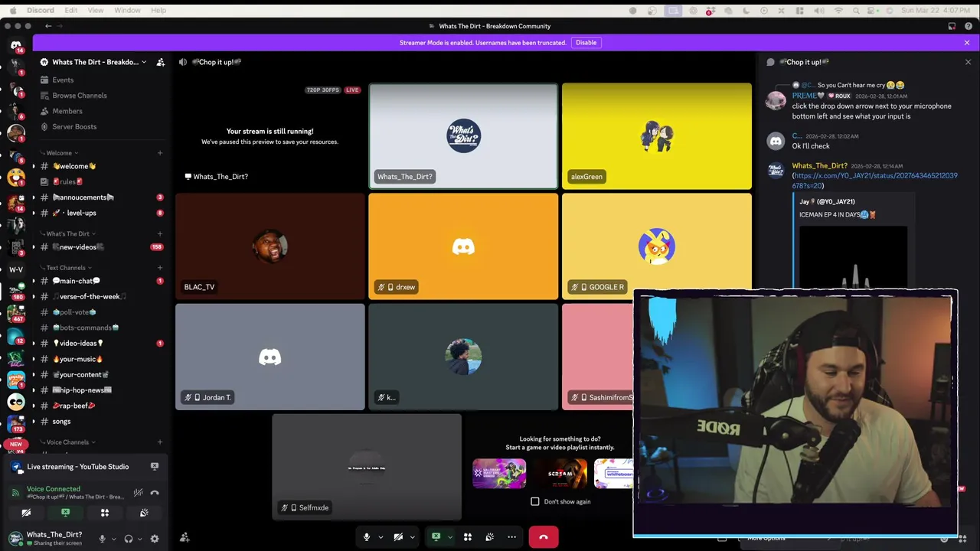The width and height of the screenshot is (980, 551).
Task: Open the Edit menu in menu bar
Action: tap(71, 11)
